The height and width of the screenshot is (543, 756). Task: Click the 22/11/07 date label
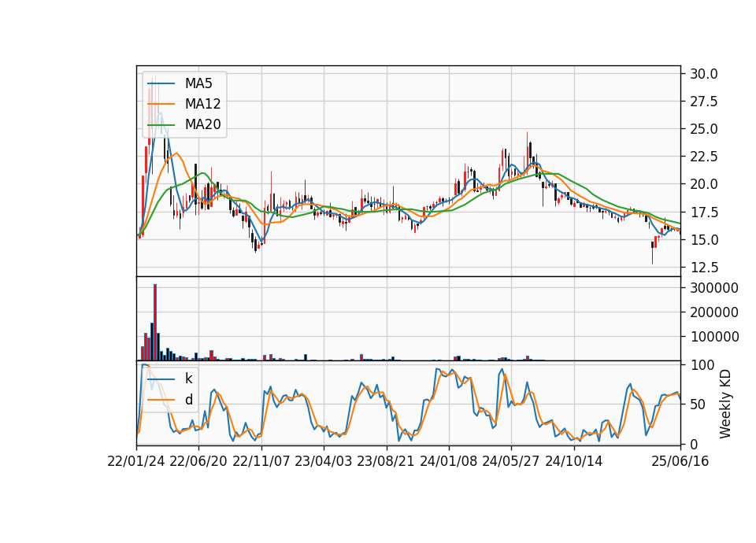(x=261, y=461)
